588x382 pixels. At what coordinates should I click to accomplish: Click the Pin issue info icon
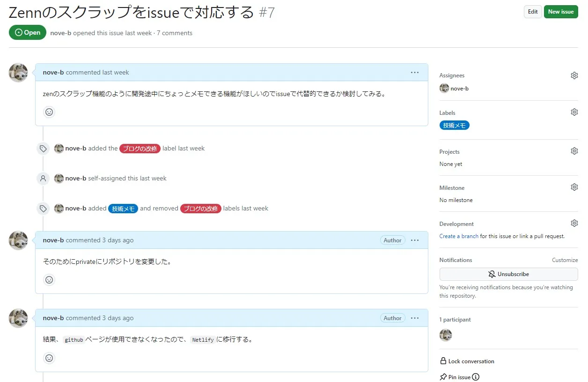[x=476, y=377]
